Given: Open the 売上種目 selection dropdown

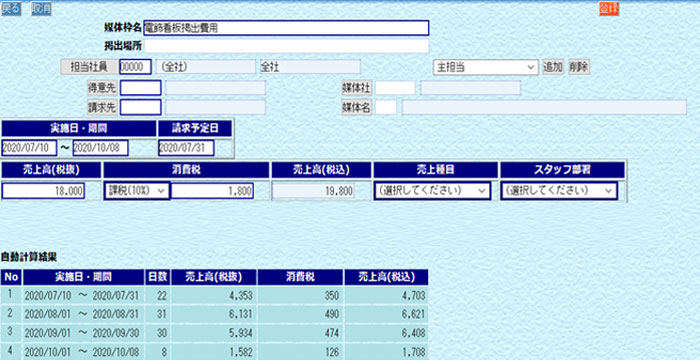Looking at the screenshot, I should pos(432,191).
